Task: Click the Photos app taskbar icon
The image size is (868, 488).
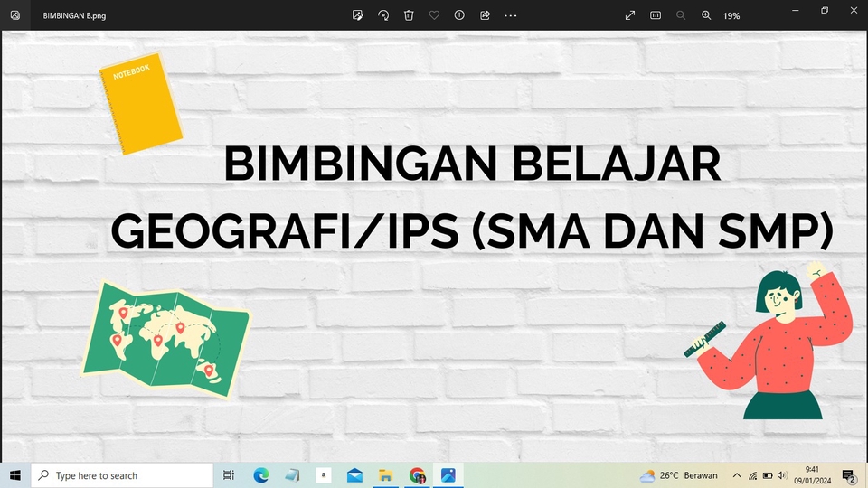Action: click(x=448, y=475)
